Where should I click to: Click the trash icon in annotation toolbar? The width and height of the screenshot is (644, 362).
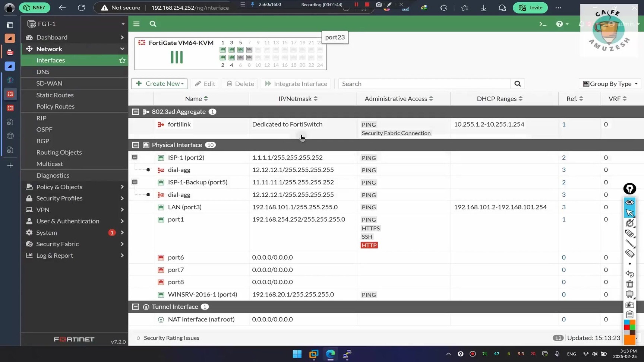[x=629, y=284]
